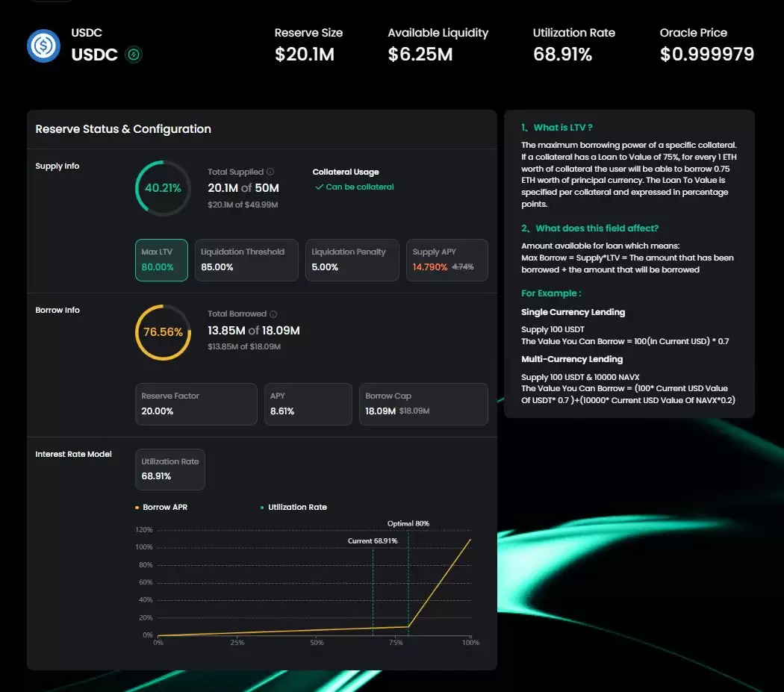Click the Borrow Cap card

pos(423,404)
